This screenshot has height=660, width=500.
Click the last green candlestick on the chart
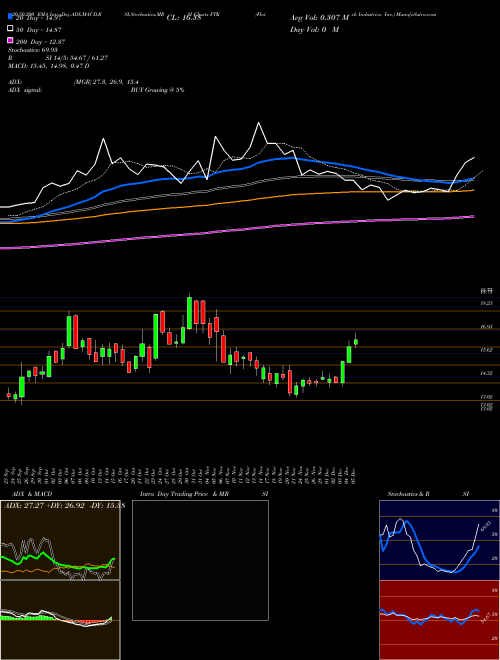[356, 342]
